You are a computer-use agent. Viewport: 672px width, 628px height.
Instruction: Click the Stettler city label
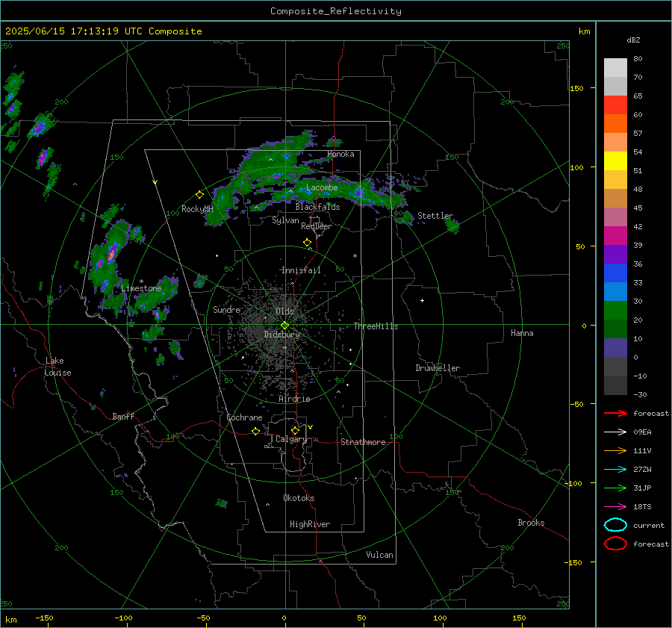click(435, 216)
